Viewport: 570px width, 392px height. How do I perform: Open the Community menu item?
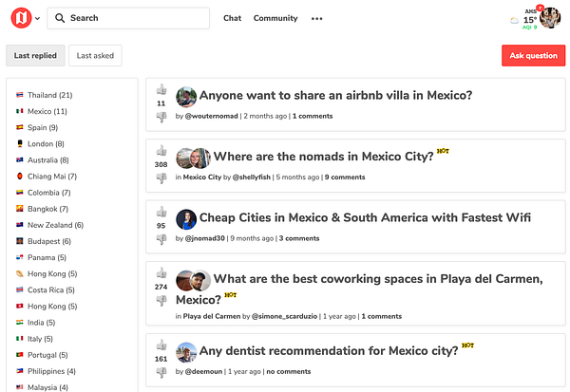tap(275, 18)
